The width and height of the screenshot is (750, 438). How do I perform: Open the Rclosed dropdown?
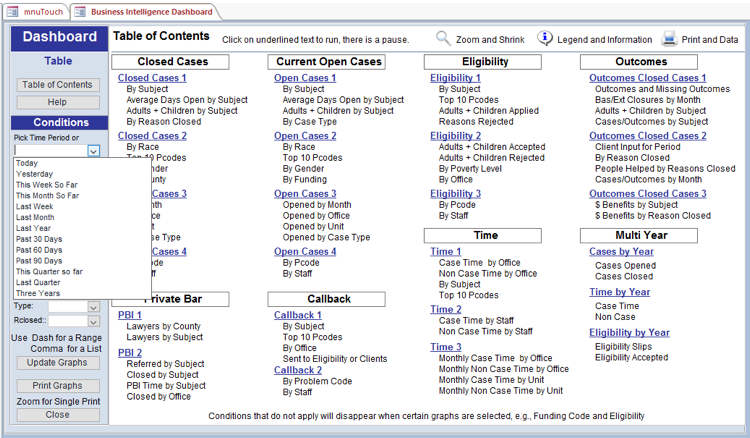point(93,321)
